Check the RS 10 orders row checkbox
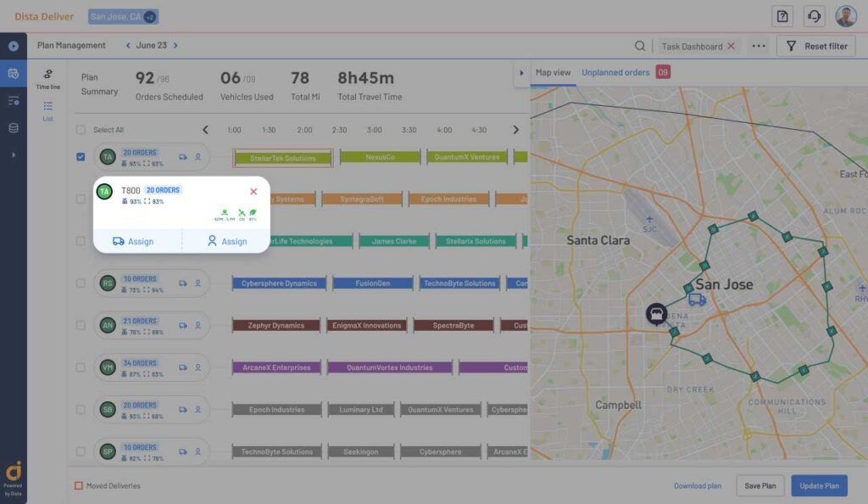The width and height of the screenshot is (868, 504). pos(81,283)
